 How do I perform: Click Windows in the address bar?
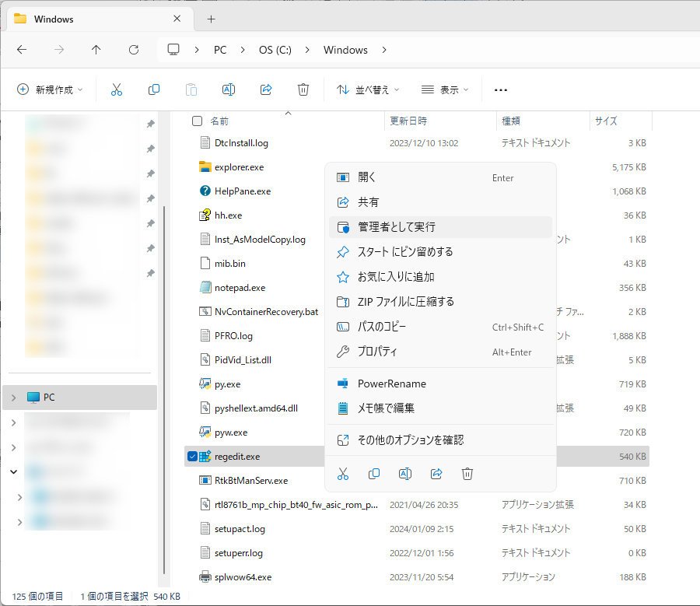345,50
